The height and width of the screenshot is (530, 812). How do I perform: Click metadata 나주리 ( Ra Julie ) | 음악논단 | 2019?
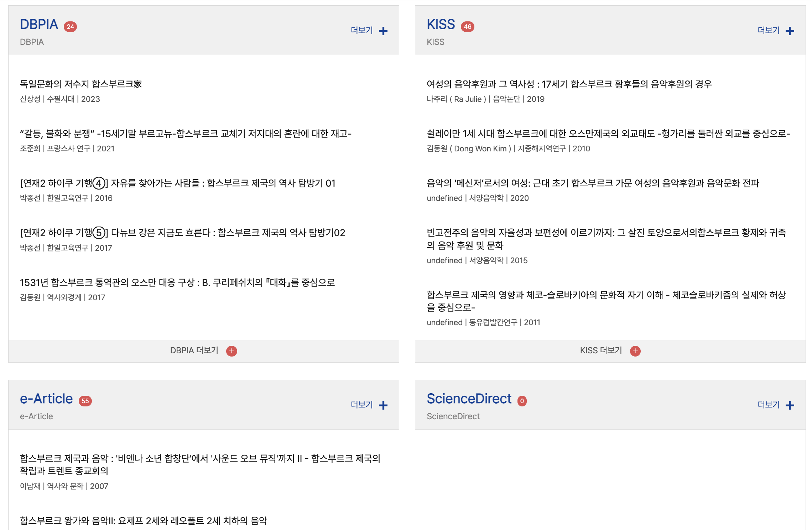(486, 99)
